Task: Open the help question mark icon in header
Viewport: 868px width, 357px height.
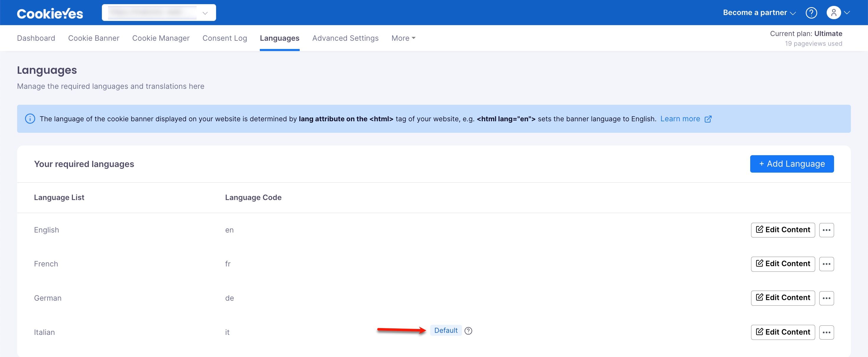Action: (x=811, y=13)
